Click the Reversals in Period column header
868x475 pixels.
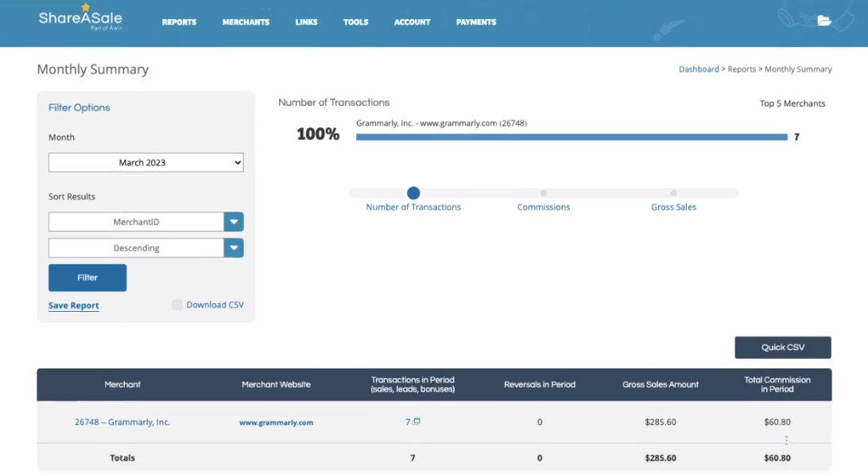[x=540, y=384]
